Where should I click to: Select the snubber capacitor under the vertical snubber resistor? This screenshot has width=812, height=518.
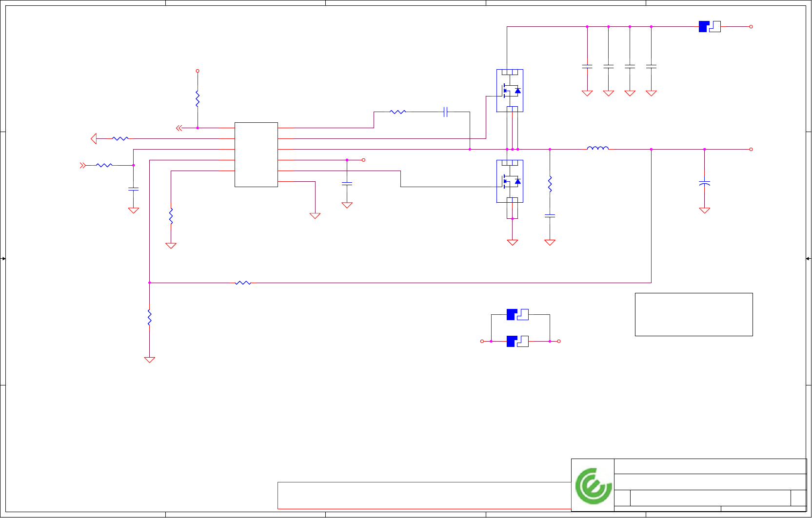(550, 215)
